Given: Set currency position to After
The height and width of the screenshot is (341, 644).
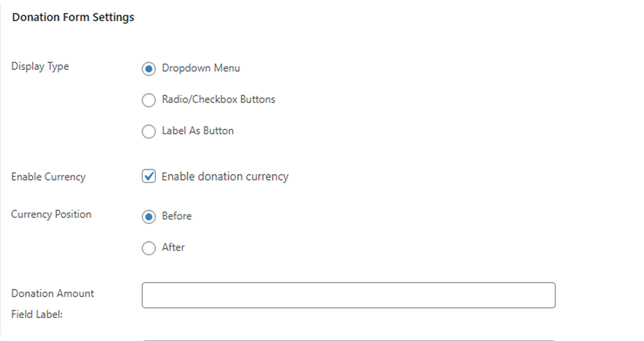Looking at the screenshot, I should coord(149,248).
